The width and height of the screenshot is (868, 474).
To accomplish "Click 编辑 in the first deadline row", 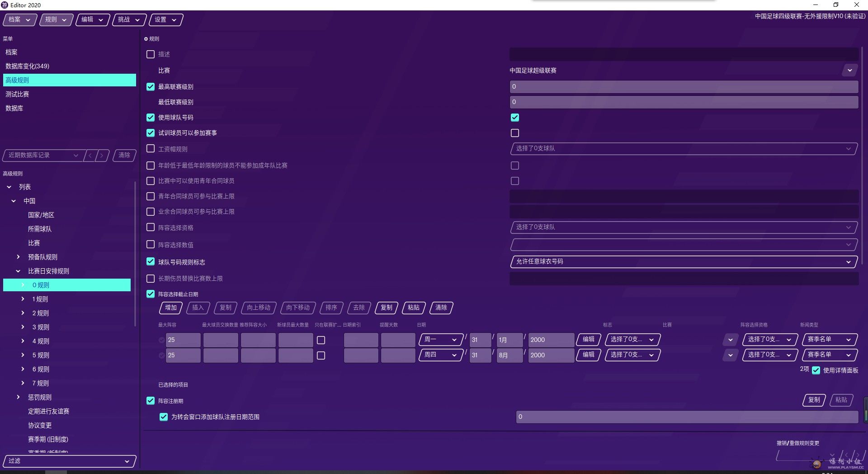I will pos(588,339).
